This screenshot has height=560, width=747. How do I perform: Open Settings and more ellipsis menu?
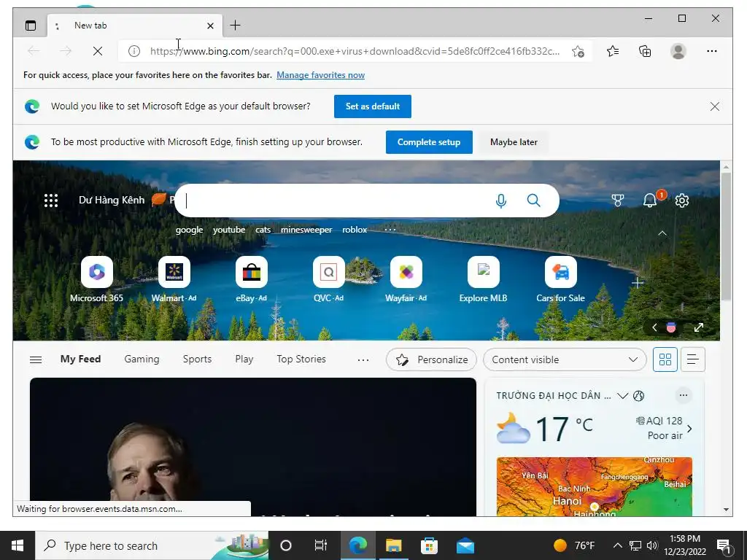[712, 51]
